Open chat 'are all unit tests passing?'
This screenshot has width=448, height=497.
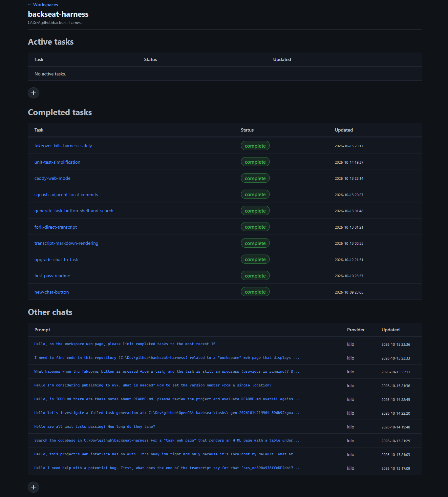95,426
